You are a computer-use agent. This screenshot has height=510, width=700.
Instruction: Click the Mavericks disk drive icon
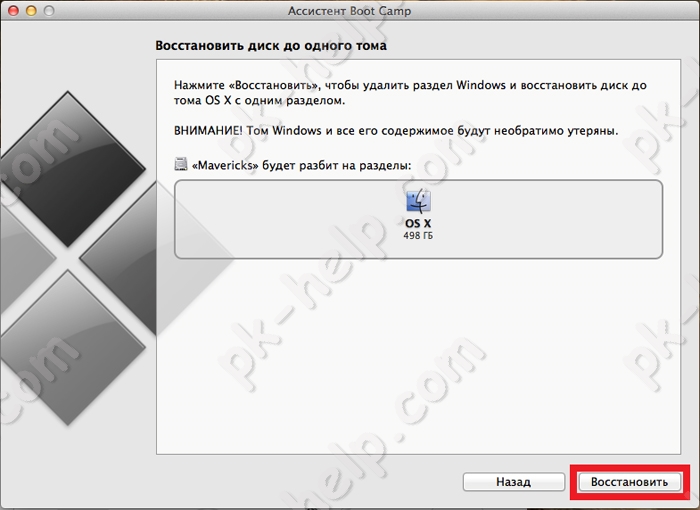180,164
